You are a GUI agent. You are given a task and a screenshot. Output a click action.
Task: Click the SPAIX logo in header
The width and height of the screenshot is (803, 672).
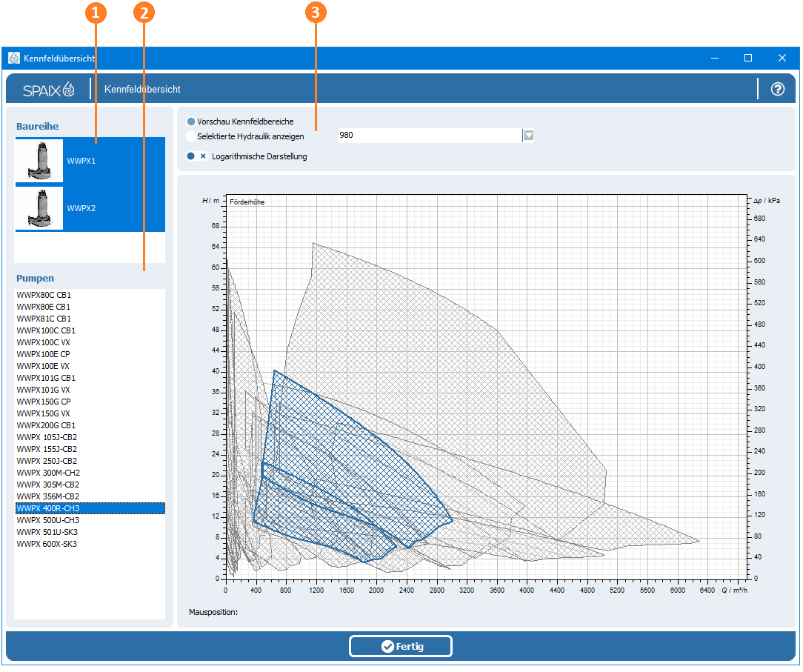(x=49, y=90)
